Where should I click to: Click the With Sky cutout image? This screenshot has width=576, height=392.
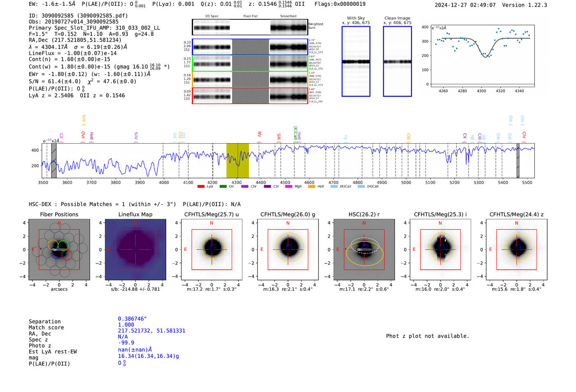(x=356, y=61)
